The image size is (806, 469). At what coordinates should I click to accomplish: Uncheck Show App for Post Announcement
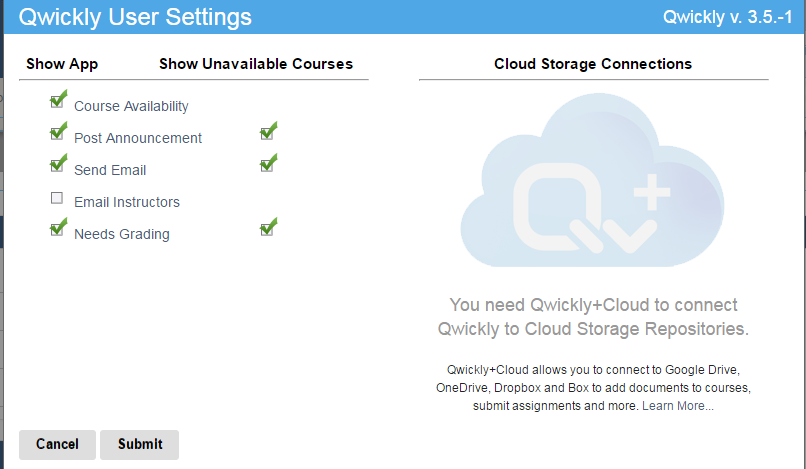coord(57,133)
